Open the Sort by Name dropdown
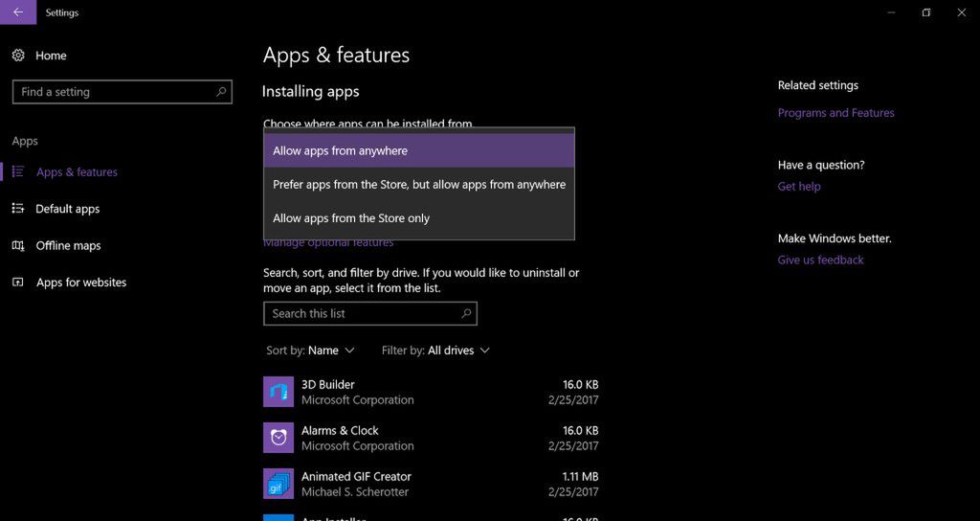 (x=310, y=351)
